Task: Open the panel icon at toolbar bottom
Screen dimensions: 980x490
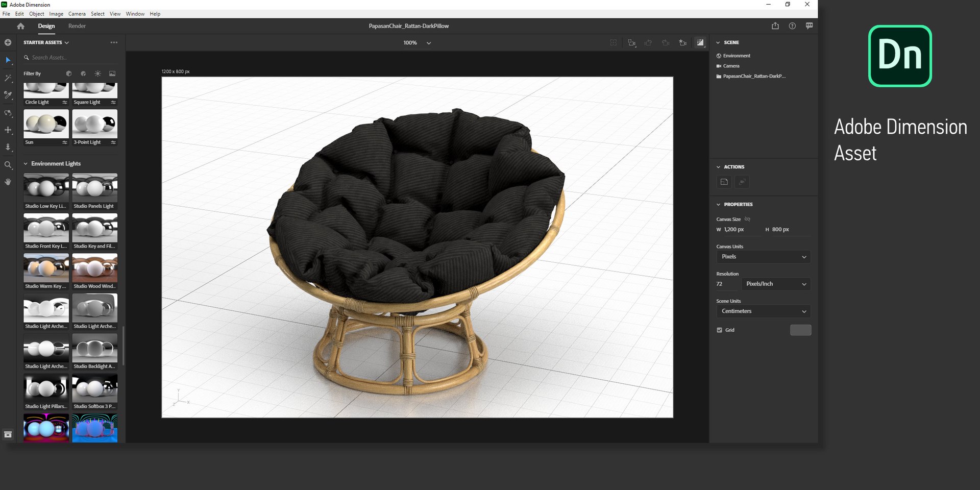Action: [x=8, y=434]
